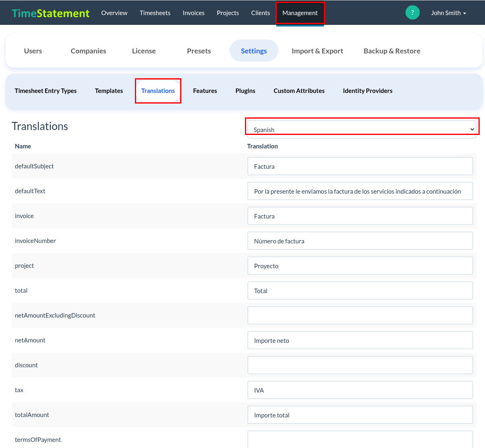
Task: Switch to the License tab
Action: pyautogui.click(x=144, y=51)
